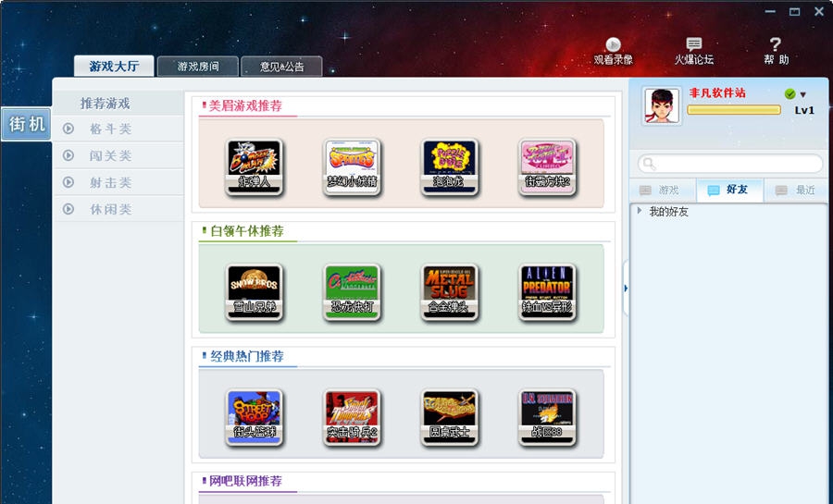Click inside the friend search field
This screenshot has height=504, width=833.
point(730,164)
